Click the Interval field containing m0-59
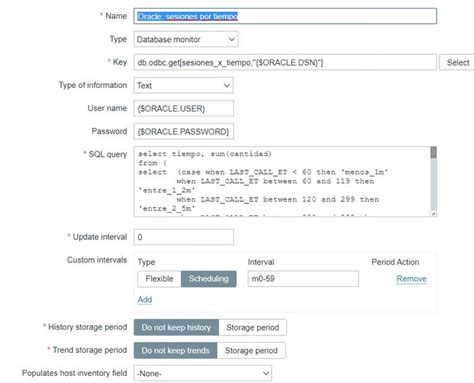The image size is (474, 383). click(x=303, y=279)
